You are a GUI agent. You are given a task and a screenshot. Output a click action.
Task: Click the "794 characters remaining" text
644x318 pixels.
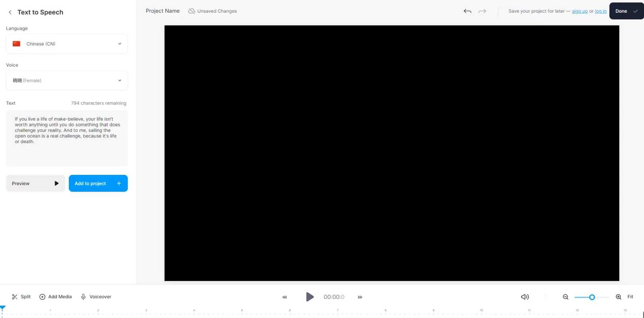(99, 103)
